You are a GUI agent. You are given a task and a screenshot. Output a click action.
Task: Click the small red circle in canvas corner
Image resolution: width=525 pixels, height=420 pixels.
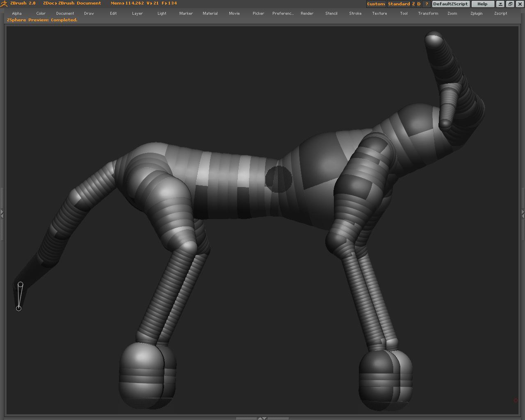click(516, 400)
